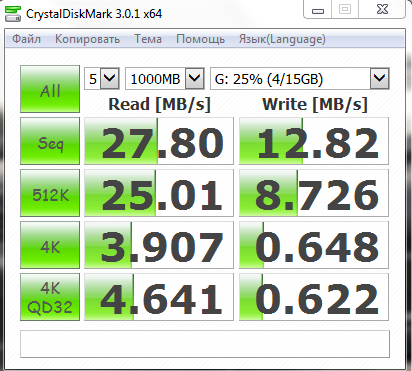Click the Write [MB/s] column header
The height and width of the screenshot is (371, 412).
315,104
